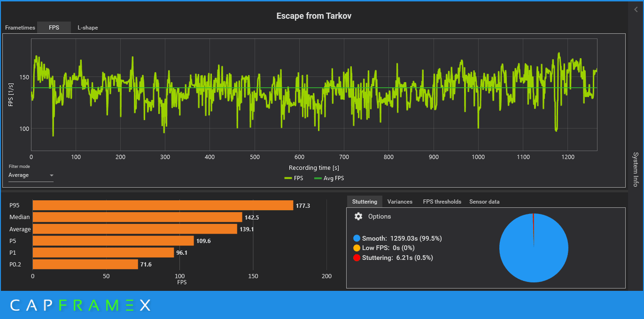Expand System Info panel chevron
The height and width of the screenshot is (319, 644).
coord(636,9)
